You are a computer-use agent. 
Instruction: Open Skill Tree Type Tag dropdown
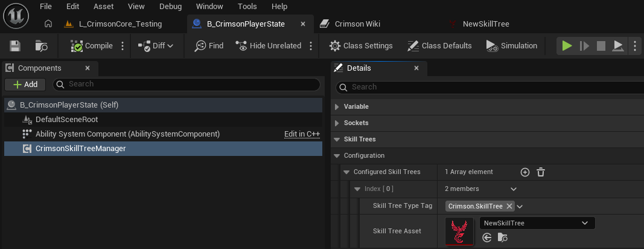[x=520, y=207]
